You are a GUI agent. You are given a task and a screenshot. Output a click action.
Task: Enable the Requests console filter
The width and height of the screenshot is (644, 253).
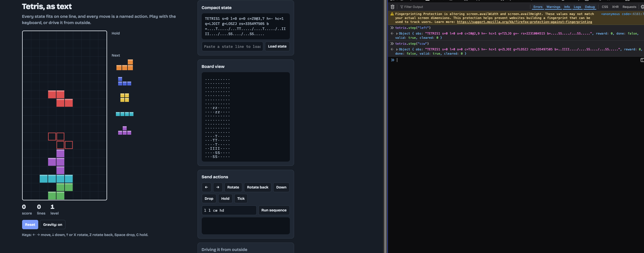click(x=629, y=7)
